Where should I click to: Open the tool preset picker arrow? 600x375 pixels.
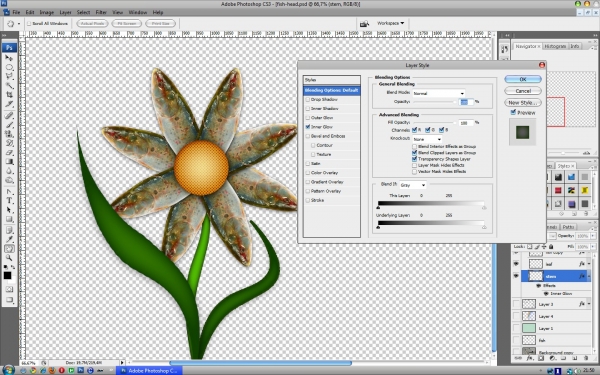coord(19,24)
